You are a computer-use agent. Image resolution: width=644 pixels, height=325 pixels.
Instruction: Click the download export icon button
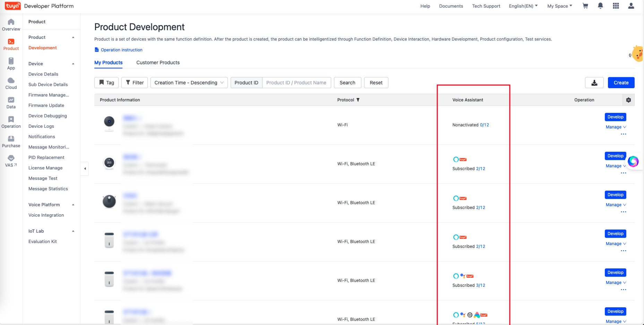click(594, 83)
